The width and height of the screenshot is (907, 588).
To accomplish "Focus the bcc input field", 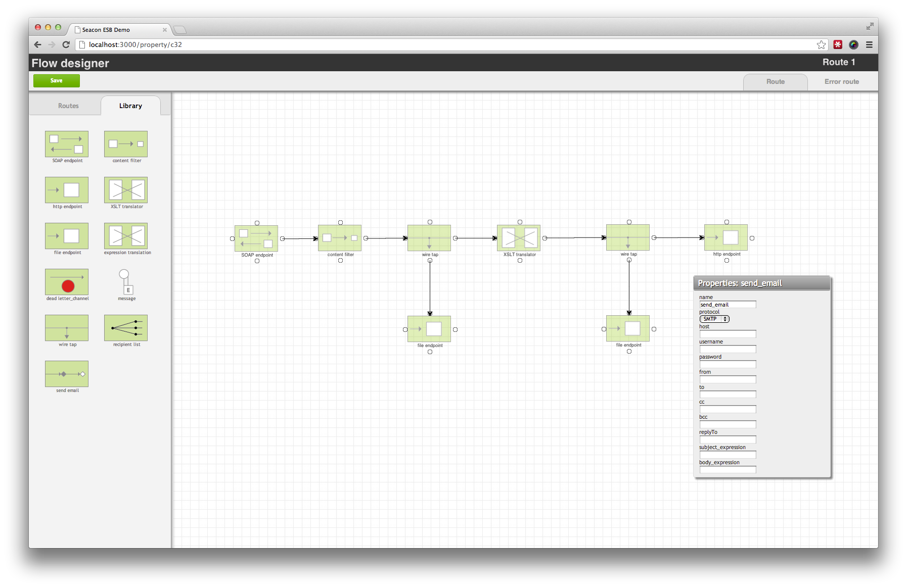I will coord(728,424).
